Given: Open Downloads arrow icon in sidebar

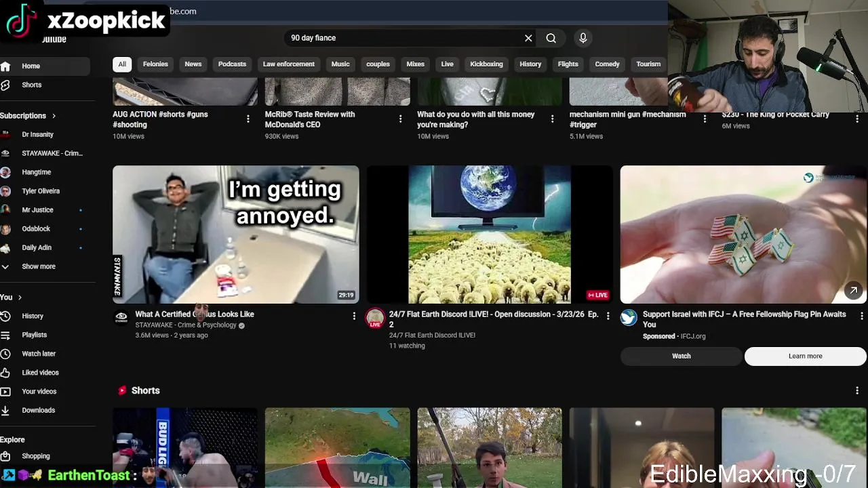Looking at the screenshot, I should [x=5, y=410].
